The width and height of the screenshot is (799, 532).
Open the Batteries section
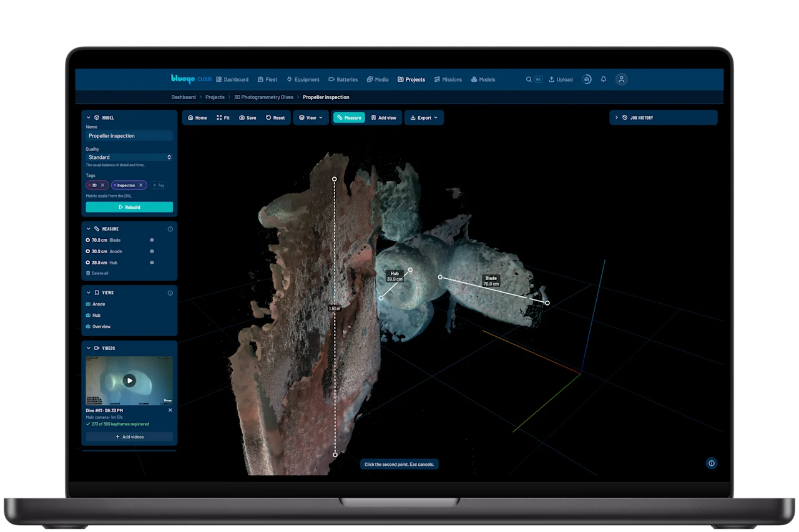pos(343,79)
